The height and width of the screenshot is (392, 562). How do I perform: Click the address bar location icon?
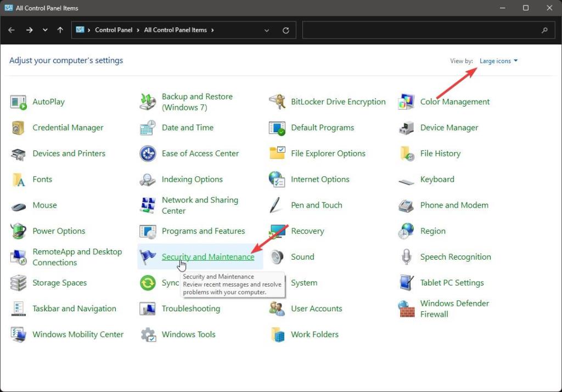[80, 30]
